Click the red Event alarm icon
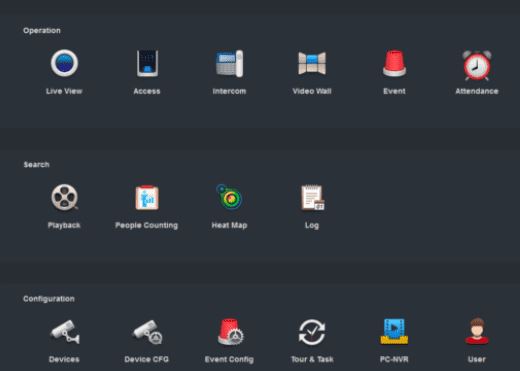The height and width of the screenshot is (371, 520). (x=394, y=63)
